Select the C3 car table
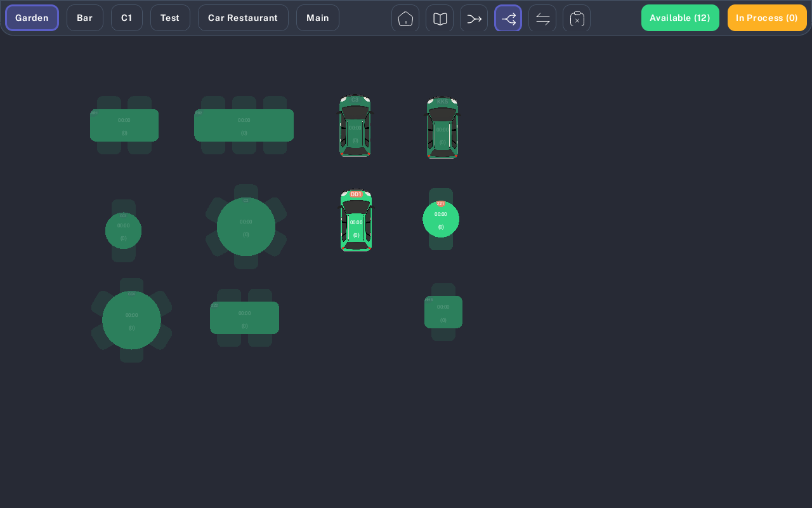The width and height of the screenshot is (812, 508). [355, 126]
